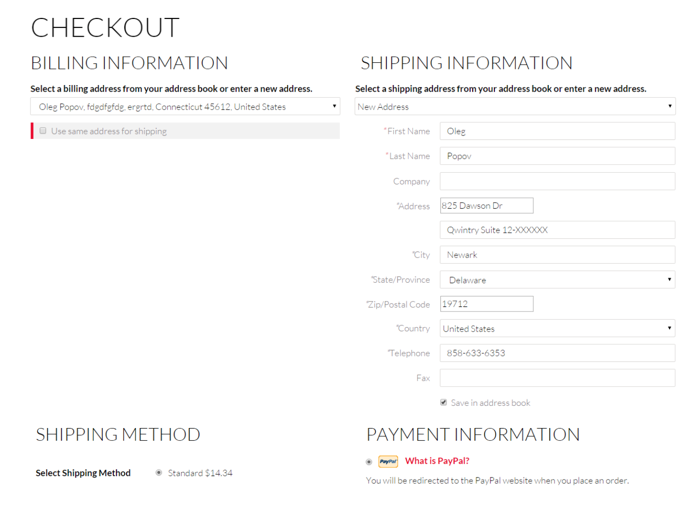Viewport: 690px width, 505px height.
Task: Focus the empty Fax input field
Action: [x=557, y=378]
